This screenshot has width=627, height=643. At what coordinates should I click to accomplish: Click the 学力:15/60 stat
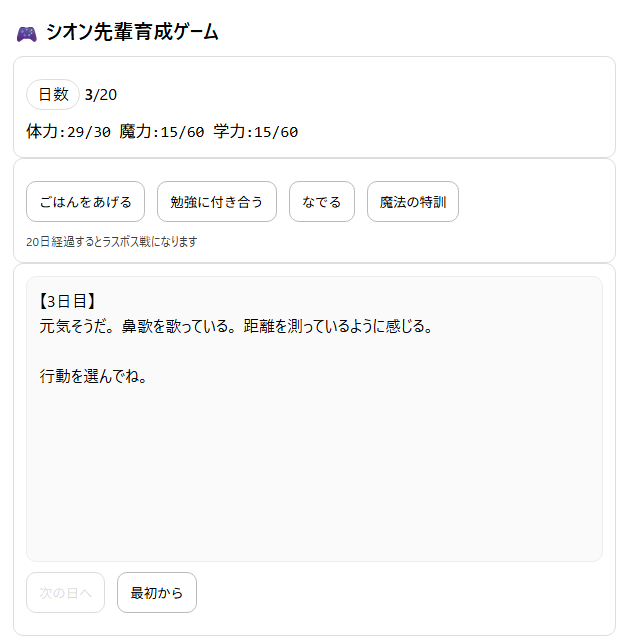coord(255,131)
